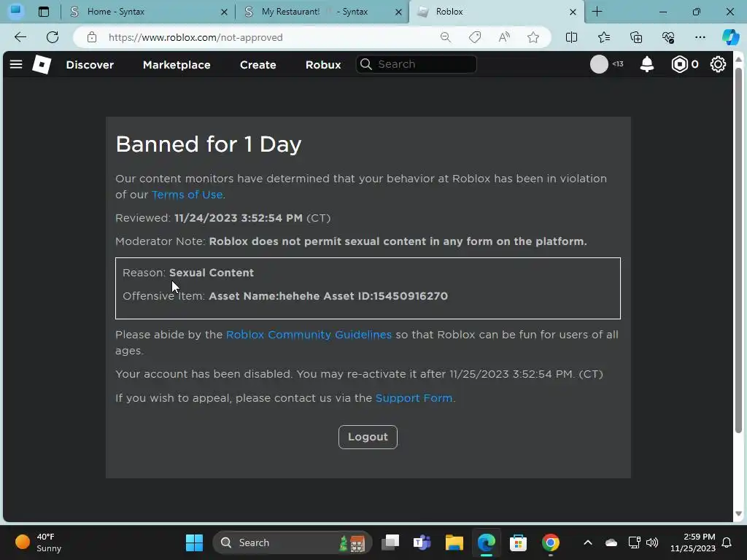
Task: Open the Edge tab actions menu
Action: coord(43,12)
